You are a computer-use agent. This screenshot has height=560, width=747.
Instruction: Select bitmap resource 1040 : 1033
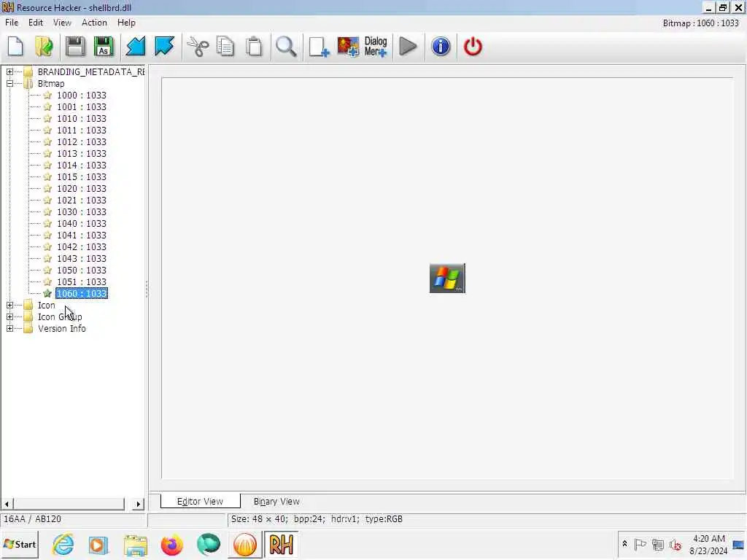[82, 224]
